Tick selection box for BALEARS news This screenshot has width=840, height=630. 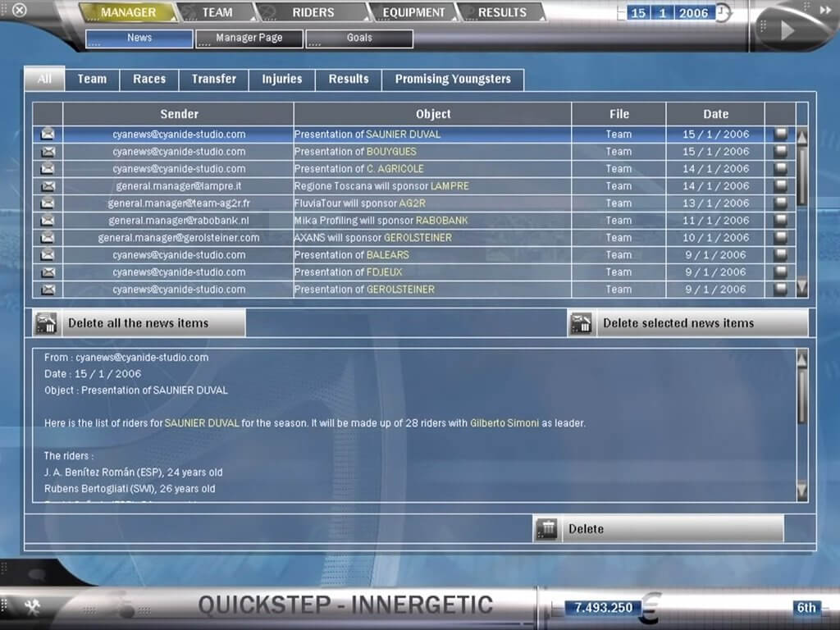click(781, 254)
